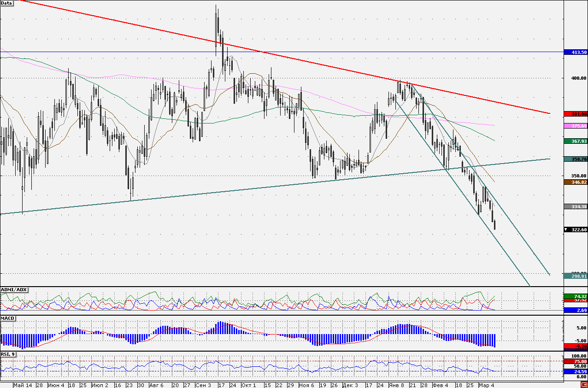Click the blue 2.69 ADX value tag
Screen dimensions: 588x388
pyautogui.click(x=576, y=310)
